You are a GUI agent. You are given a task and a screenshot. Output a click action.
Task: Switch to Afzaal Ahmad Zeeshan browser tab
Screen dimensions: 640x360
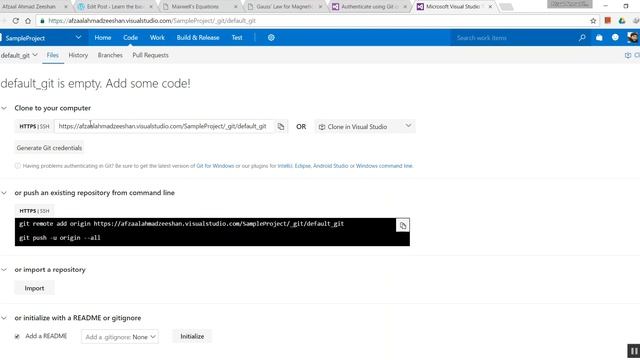click(x=33, y=7)
